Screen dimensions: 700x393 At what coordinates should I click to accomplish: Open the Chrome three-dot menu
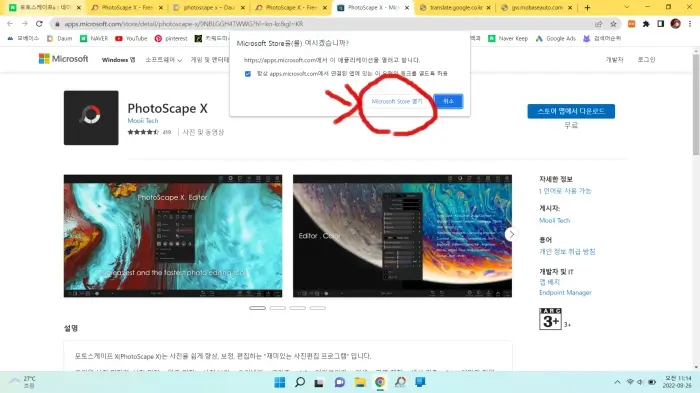(x=690, y=24)
